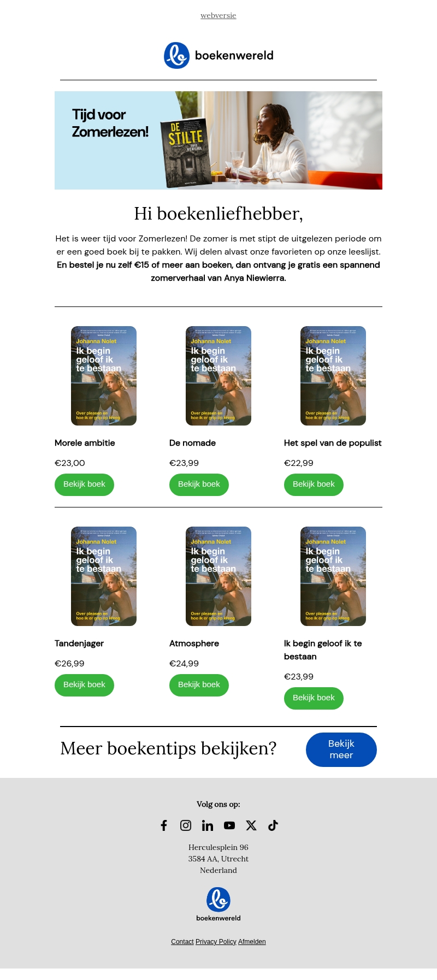Click Bekijk boek under Tandenjager
Screen dimensions: 437x980
point(84,685)
